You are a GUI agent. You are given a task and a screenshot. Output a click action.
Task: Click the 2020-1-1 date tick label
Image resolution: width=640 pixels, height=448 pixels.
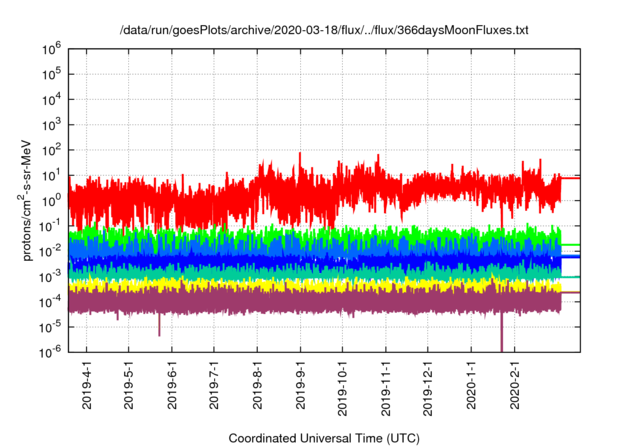471,385
